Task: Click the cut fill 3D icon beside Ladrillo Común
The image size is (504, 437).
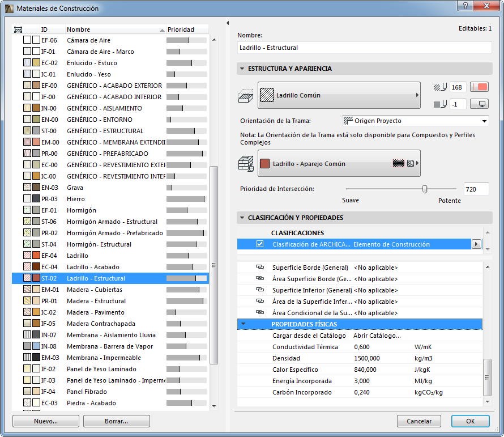Action: 246,96
